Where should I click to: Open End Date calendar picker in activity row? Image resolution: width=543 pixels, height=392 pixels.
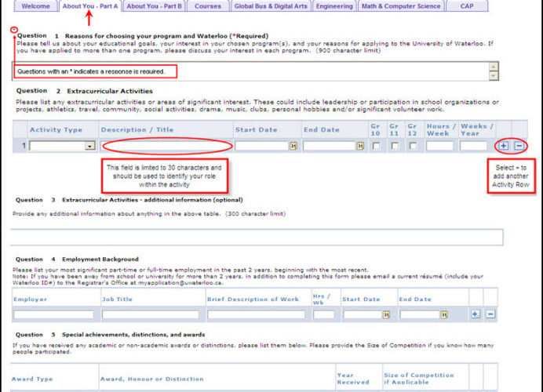click(x=360, y=146)
